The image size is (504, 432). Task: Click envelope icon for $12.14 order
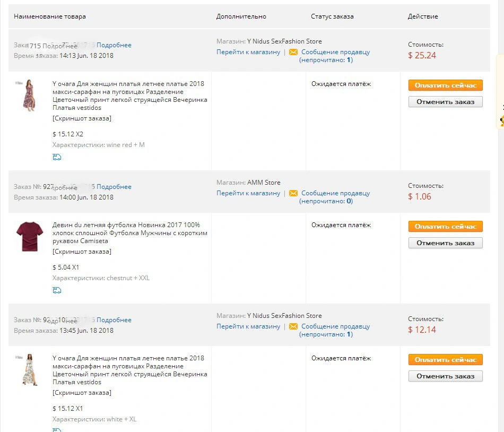point(293,326)
